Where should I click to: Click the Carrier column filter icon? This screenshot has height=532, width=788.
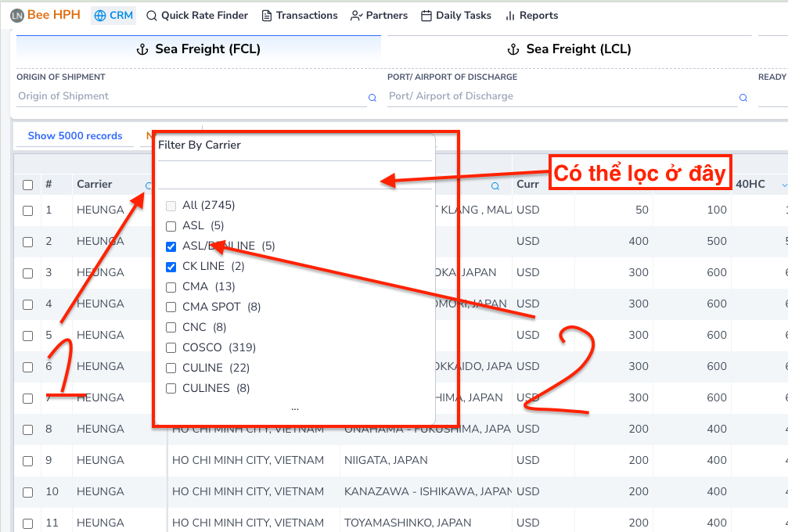click(x=148, y=185)
